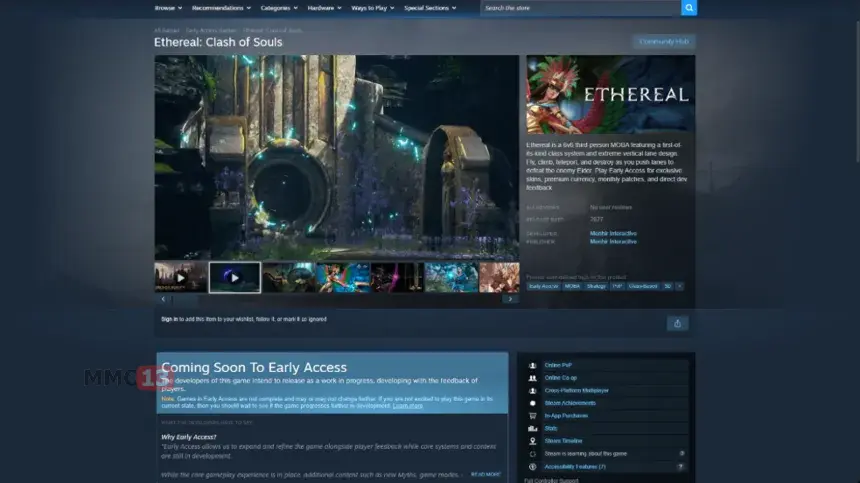
Task: Open the Special Sections dropdown
Action: click(430, 8)
